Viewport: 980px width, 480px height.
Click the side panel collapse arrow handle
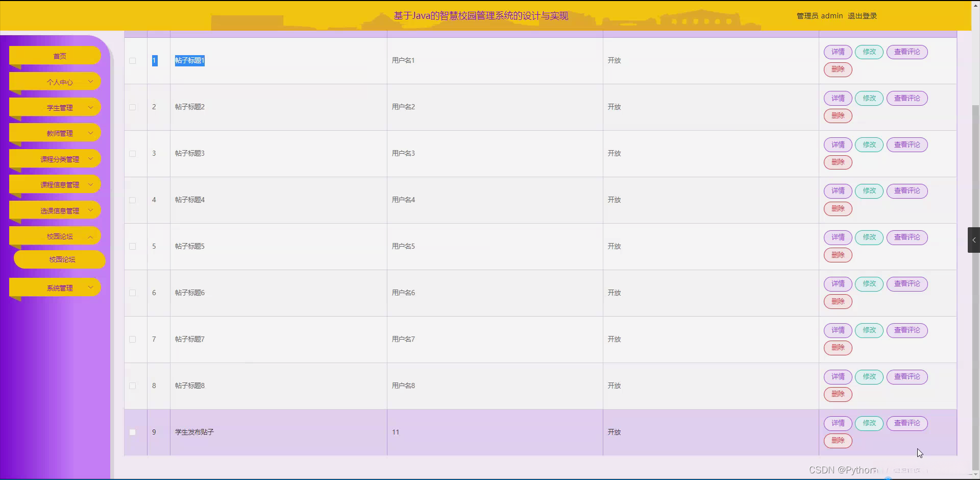(974, 240)
